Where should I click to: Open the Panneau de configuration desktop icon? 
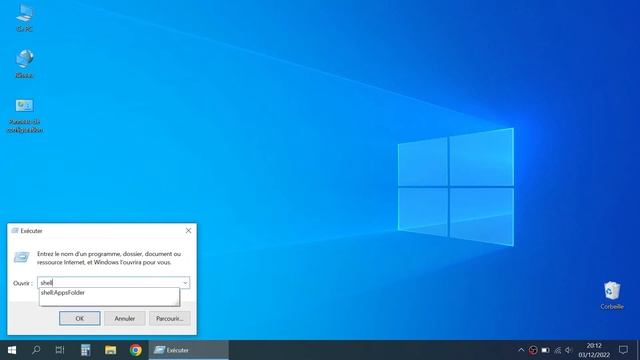tap(24, 115)
